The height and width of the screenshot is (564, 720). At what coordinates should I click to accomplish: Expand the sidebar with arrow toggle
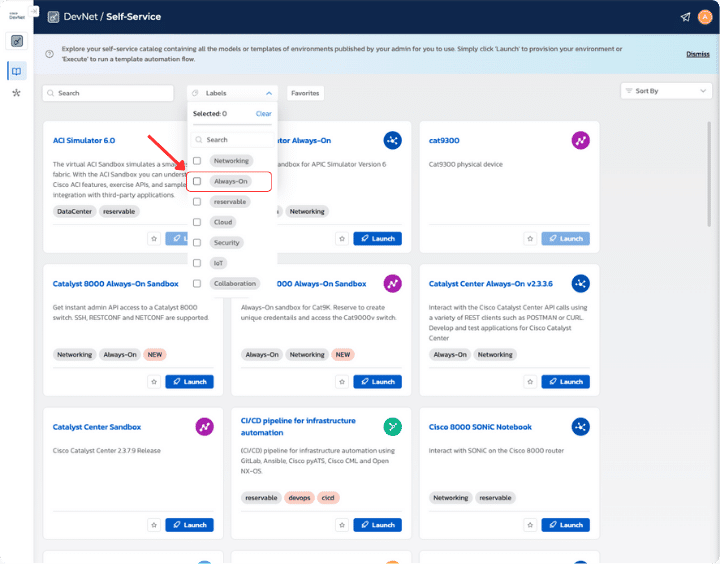tap(34, 11)
